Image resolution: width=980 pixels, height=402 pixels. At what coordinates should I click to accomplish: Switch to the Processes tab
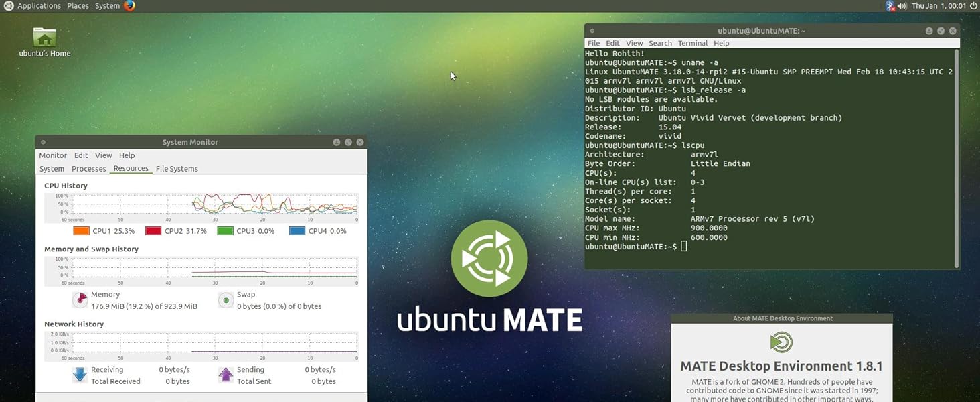[x=88, y=168]
